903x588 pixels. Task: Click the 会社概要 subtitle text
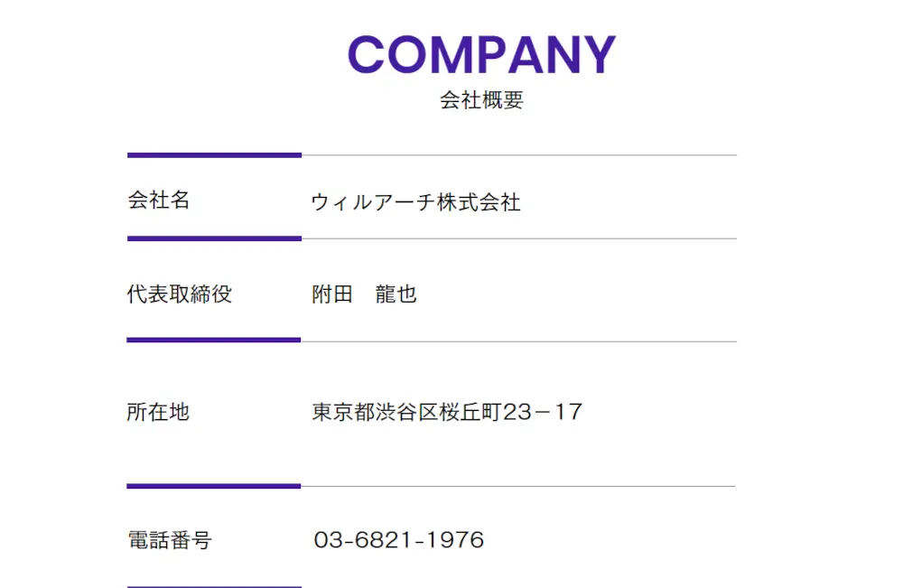coord(481,100)
